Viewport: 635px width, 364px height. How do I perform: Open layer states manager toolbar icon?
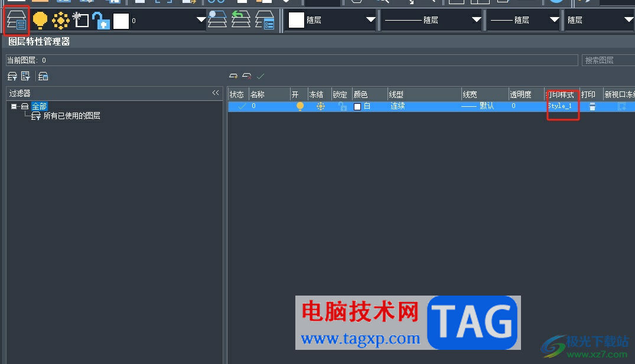265,20
